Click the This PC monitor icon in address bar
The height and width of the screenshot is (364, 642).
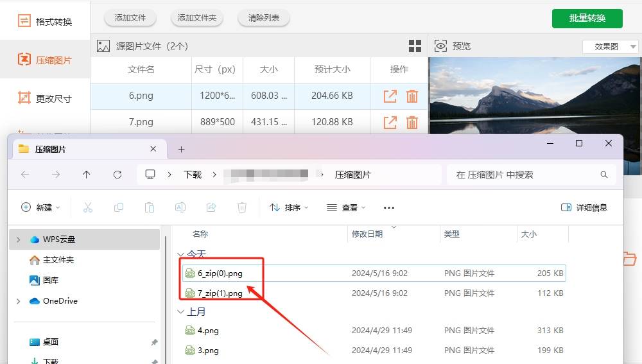pyautogui.click(x=150, y=175)
